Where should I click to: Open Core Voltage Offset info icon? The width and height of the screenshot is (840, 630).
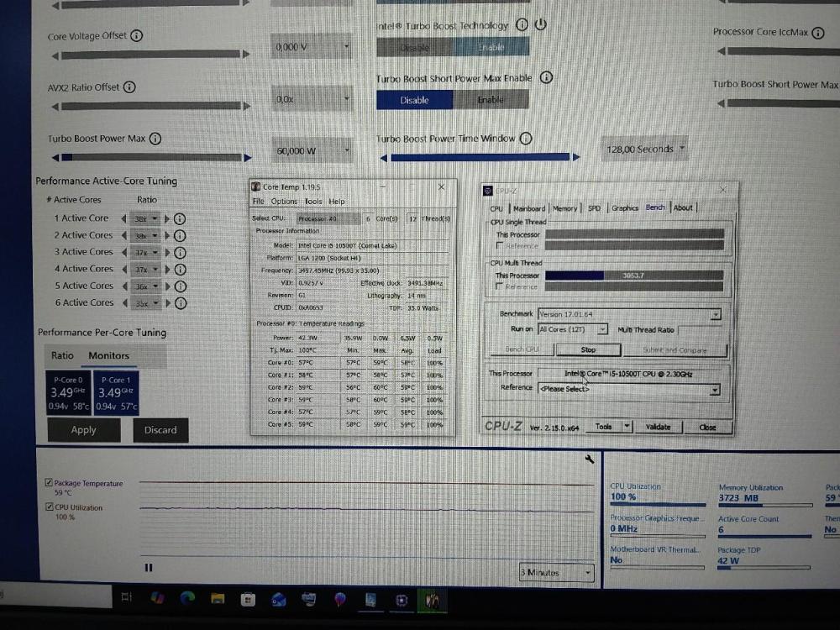(137, 36)
